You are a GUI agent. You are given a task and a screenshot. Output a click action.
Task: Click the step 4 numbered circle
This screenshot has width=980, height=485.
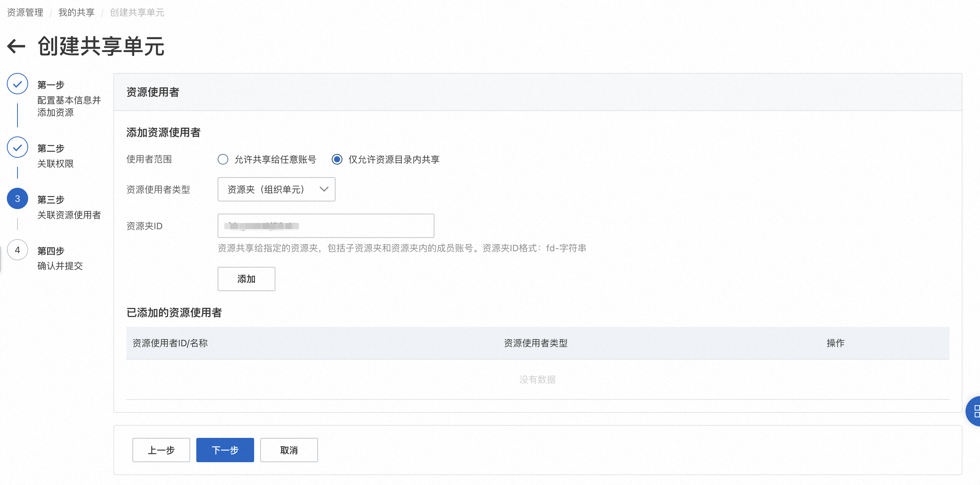(x=17, y=250)
